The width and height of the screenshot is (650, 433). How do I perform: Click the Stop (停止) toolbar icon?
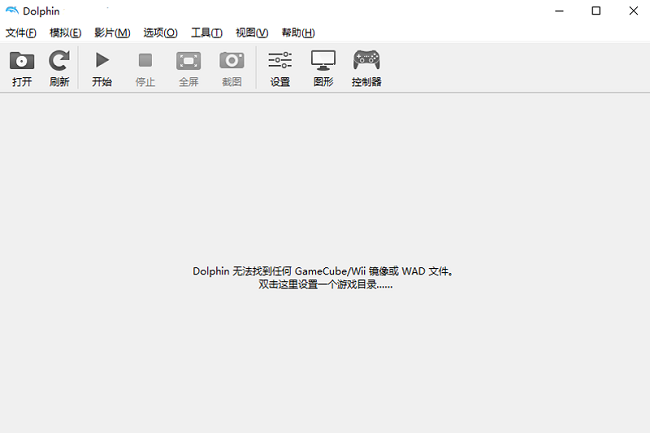145,62
